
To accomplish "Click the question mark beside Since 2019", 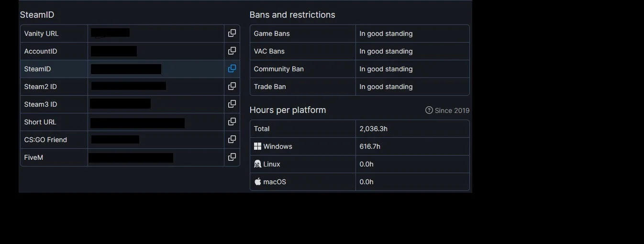I will pyautogui.click(x=429, y=111).
